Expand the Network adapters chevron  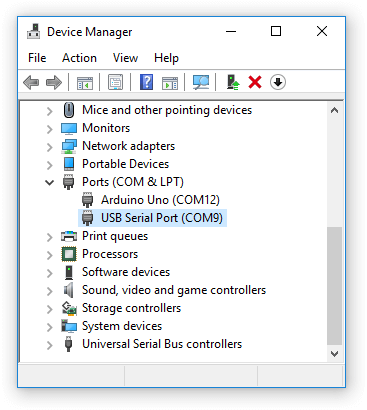click(x=49, y=147)
